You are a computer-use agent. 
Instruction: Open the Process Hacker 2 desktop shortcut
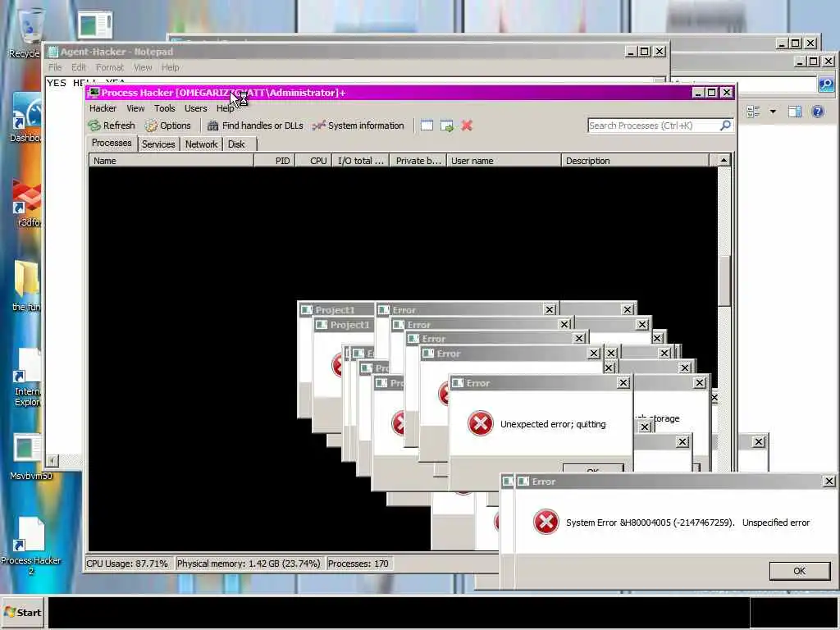click(31, 546)
